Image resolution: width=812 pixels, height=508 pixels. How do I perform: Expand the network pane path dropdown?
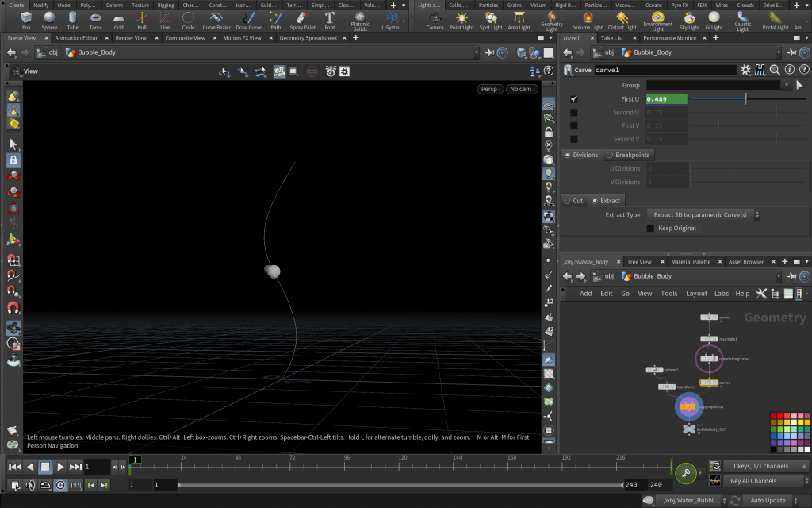click(778, 276)
